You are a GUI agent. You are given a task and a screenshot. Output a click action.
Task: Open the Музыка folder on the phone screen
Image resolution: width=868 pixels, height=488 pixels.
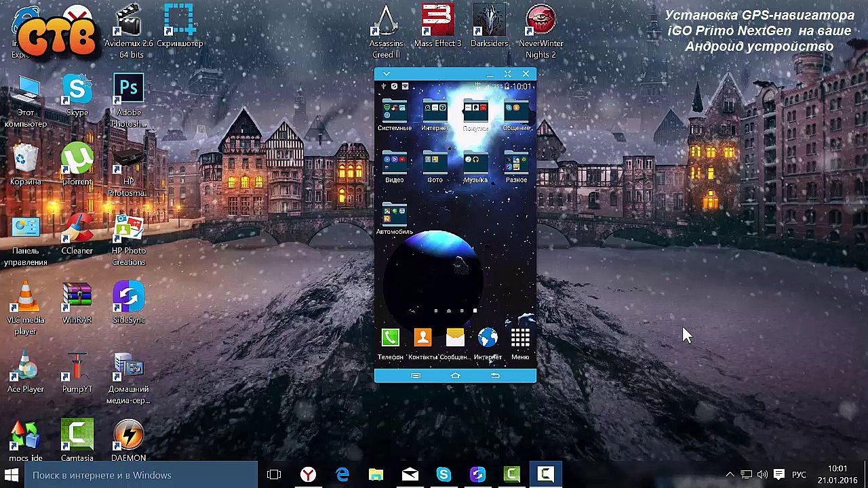tap(475, 167)
